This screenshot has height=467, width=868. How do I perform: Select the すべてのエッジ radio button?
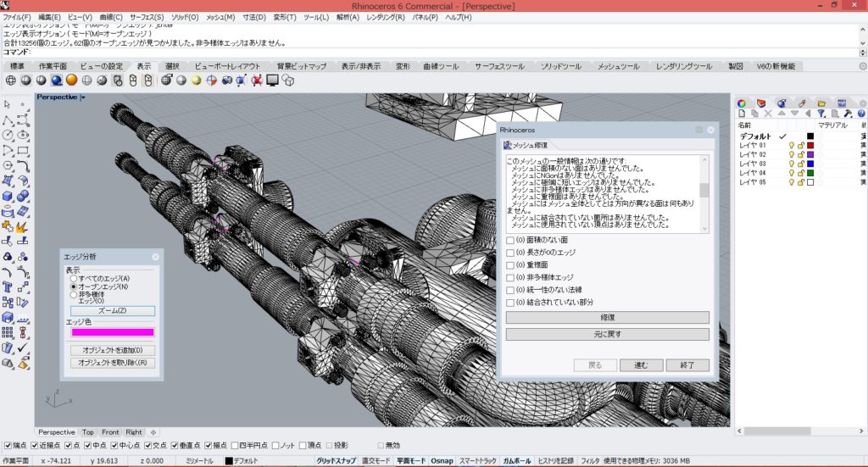(74, 278)
